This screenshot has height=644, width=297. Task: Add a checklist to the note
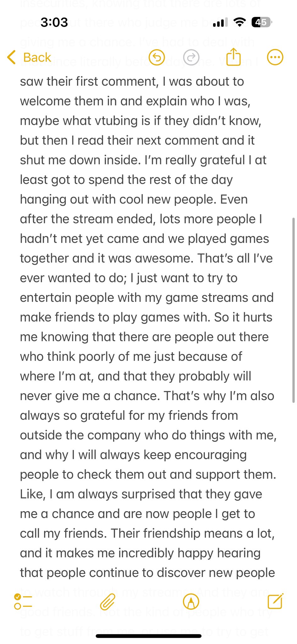pos(23,602)
